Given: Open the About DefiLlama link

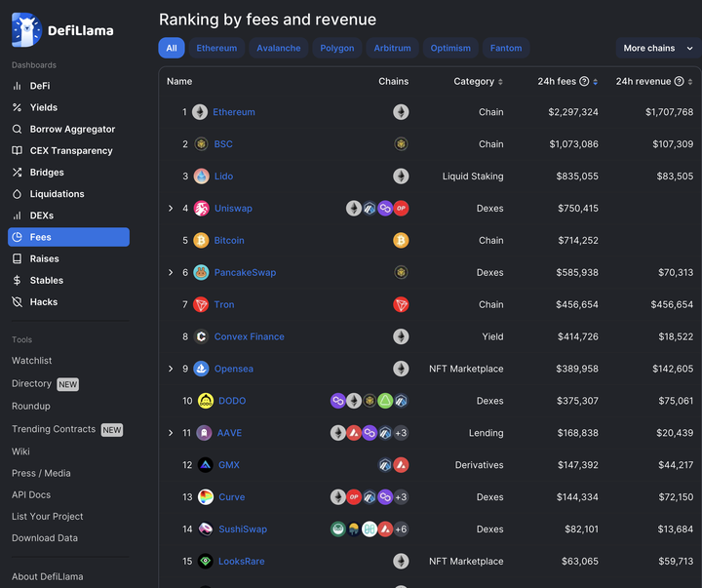Looking at the screenshot, I should pos(48,576).
